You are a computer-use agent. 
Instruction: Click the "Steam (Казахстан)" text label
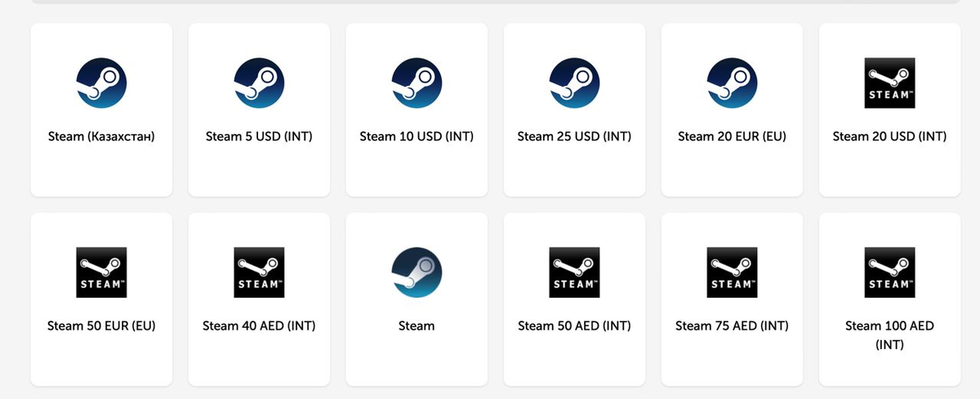click(x=101, y=137)
